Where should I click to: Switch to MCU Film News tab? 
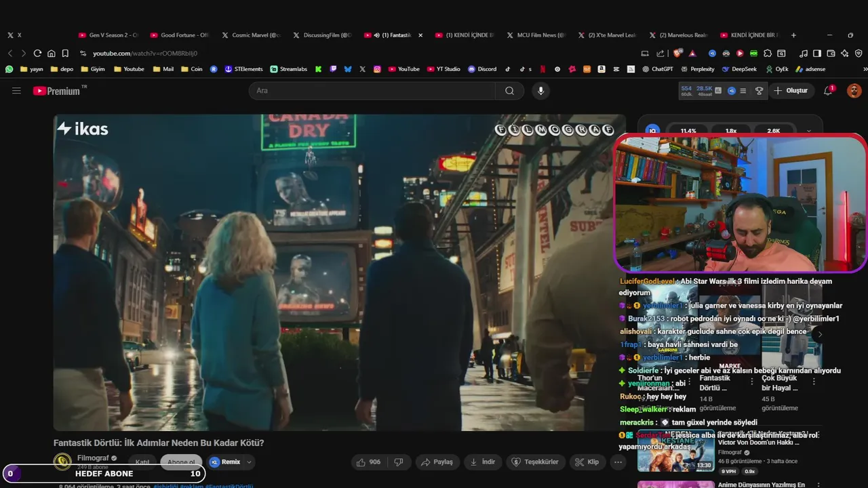[535, 35]
